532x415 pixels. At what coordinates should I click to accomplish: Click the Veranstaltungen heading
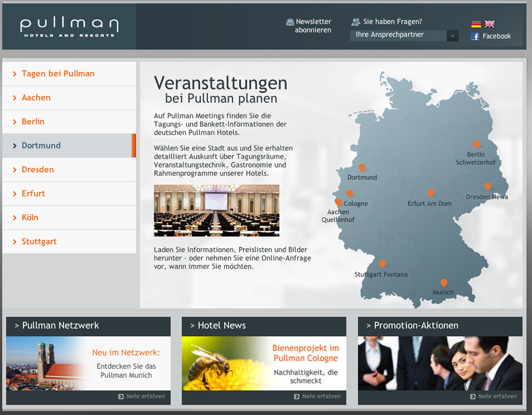[x=221, y=83]
